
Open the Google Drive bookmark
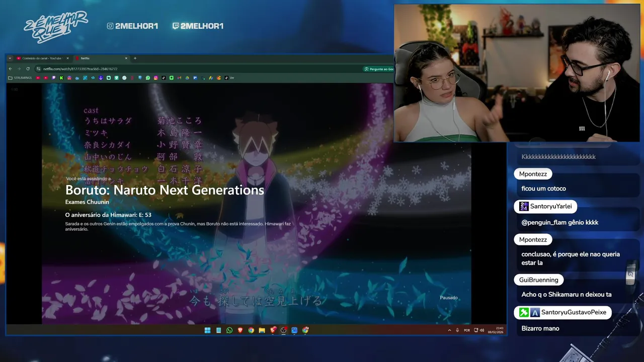coord(187,78)
